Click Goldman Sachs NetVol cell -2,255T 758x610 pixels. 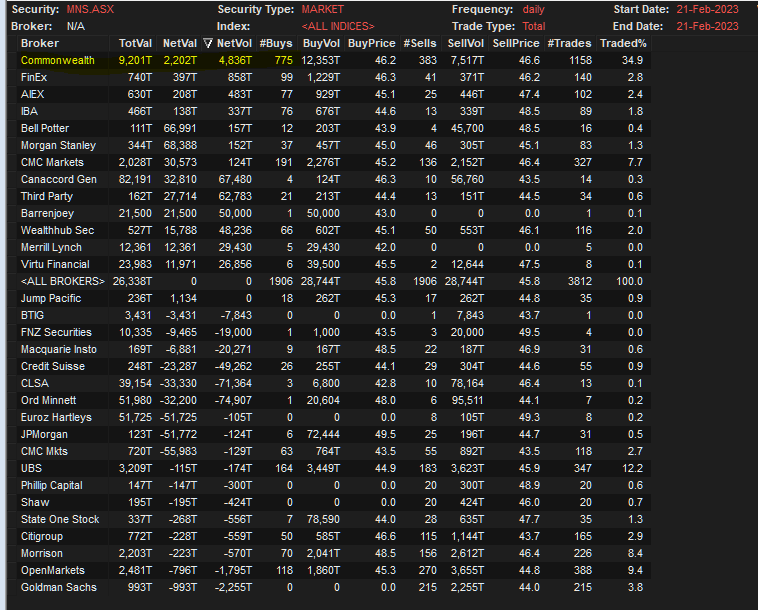tap(233, 587)
